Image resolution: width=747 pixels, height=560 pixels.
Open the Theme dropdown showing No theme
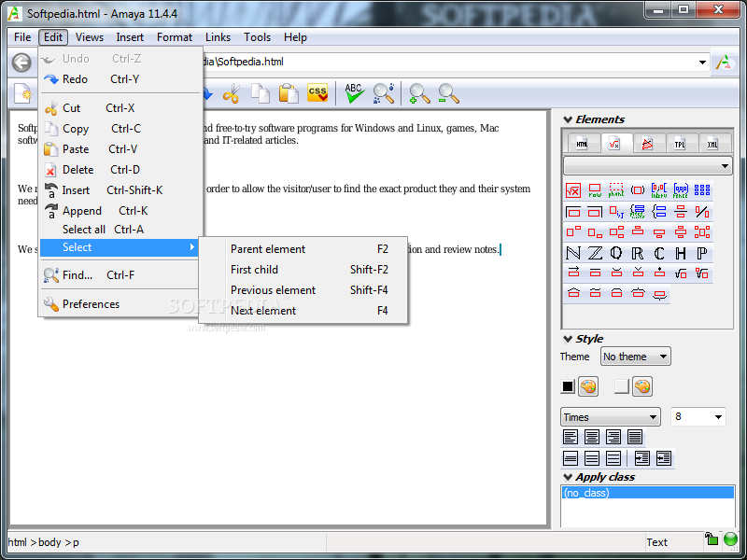(x=636, y=357)
